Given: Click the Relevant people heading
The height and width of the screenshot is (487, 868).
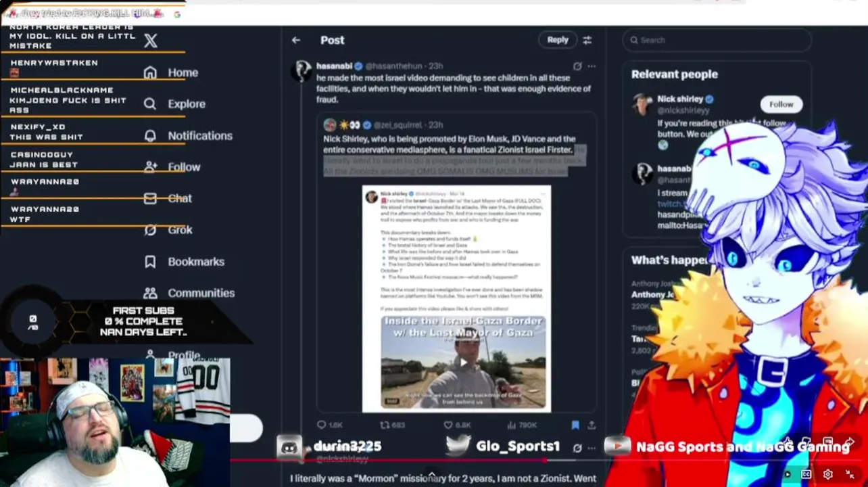Looking at the screenshot, I should click(x=675, y=74).
